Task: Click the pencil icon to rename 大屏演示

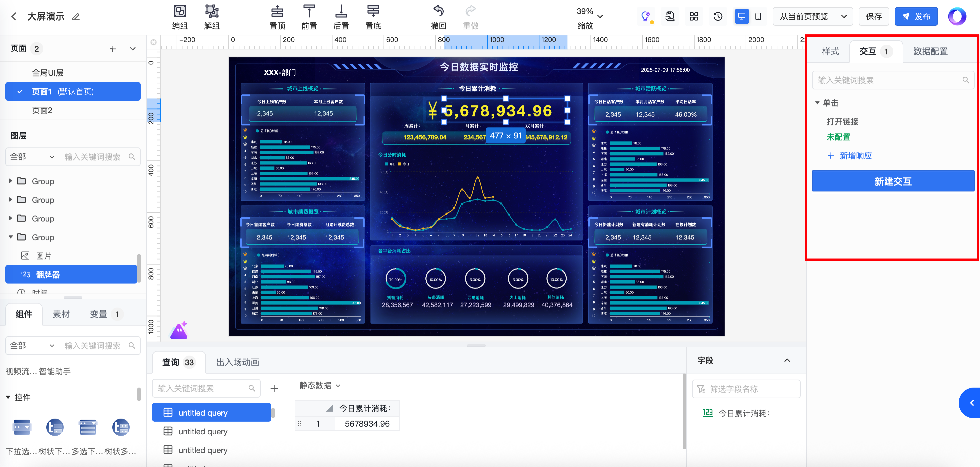Action: tap(76, 16)
